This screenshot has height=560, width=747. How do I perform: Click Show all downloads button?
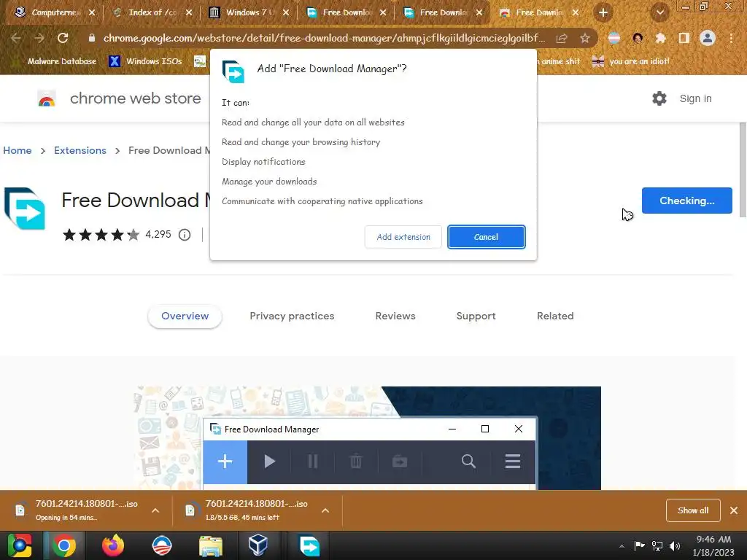click(693, 510)
